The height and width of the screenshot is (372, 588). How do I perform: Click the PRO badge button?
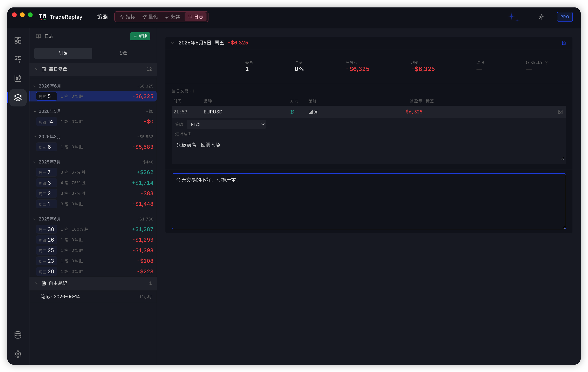(564, 17)
